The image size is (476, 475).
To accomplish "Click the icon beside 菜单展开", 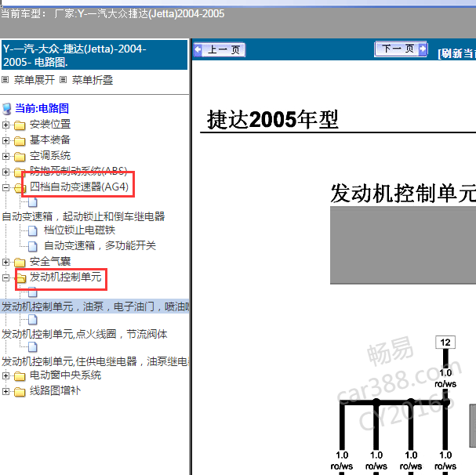I will (5, 80).
